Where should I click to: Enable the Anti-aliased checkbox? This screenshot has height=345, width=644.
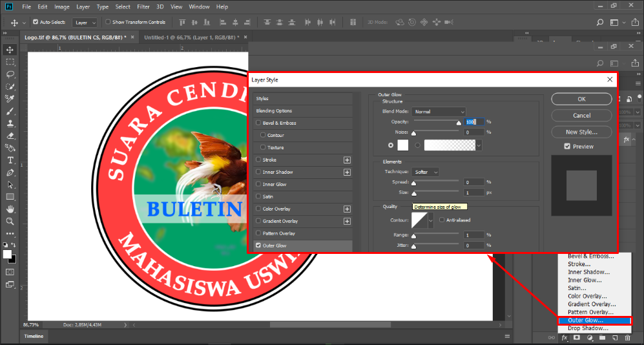[442, 220]
